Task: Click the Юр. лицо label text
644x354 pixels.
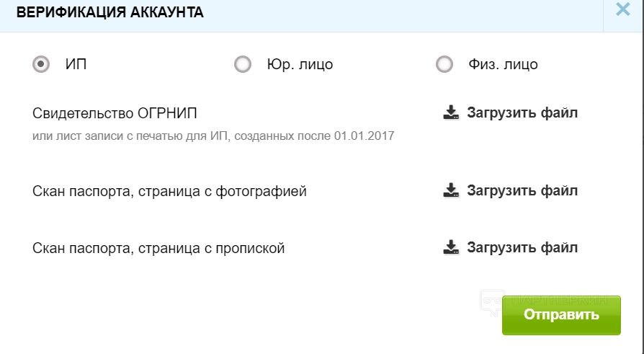Action: [x=300, y=64]
